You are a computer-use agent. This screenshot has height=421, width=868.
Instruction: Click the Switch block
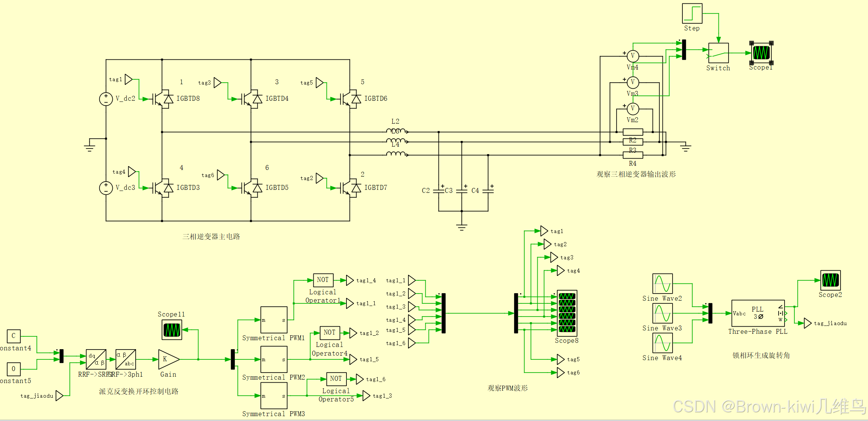(x=718, y=53)
